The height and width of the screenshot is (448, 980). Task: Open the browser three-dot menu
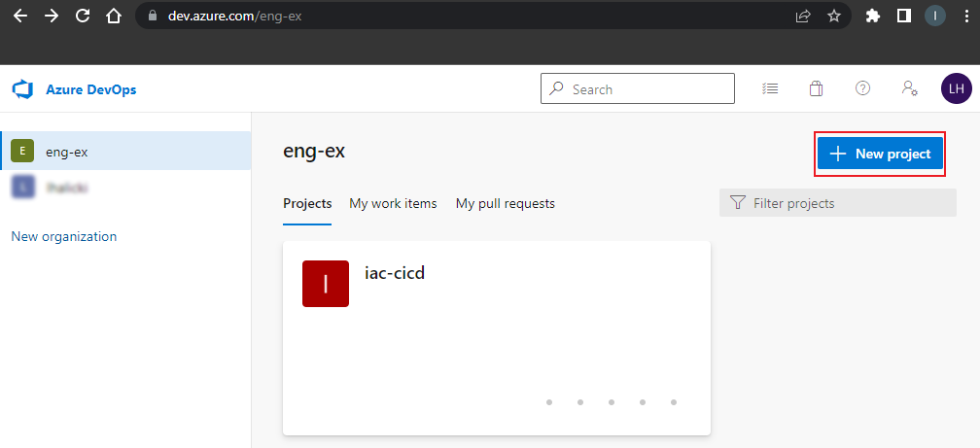(x=966, y=17)
